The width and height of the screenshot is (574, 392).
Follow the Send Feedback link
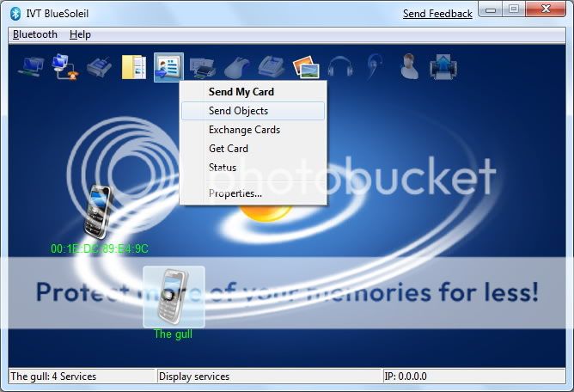click(437, 14)
